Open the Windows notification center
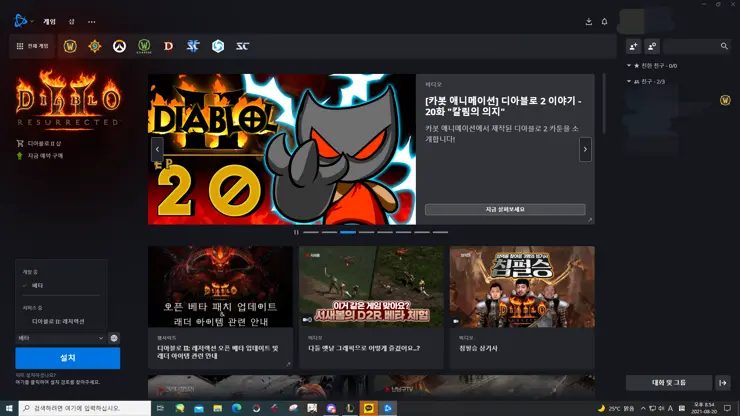The width and height of the screenshot is (740, 416). tap(727, 408)
